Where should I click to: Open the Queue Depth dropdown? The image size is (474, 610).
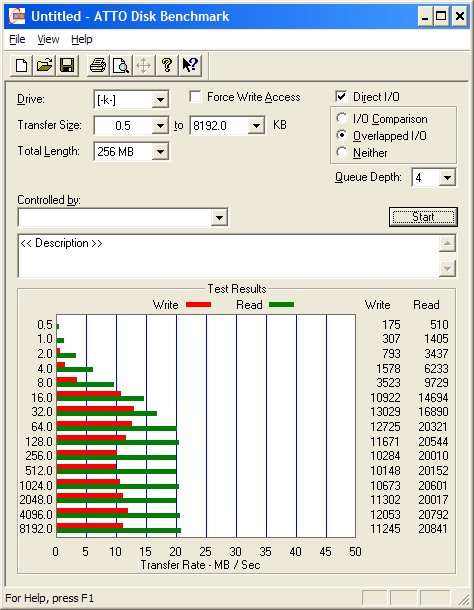(x=447, y=178)
